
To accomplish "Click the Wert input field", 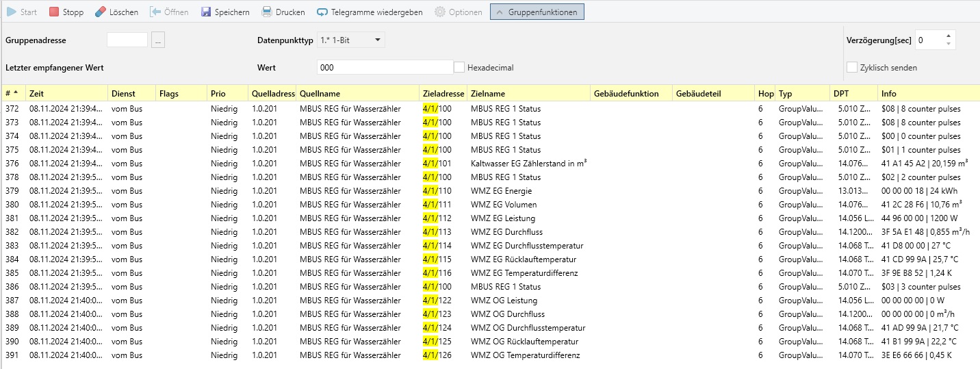I will click(x=385, y=67).
